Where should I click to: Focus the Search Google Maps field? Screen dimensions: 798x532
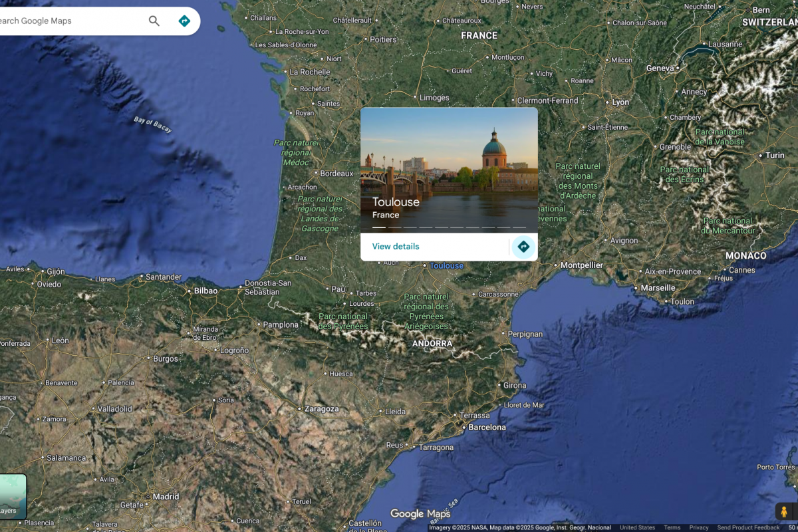point(66,21)
